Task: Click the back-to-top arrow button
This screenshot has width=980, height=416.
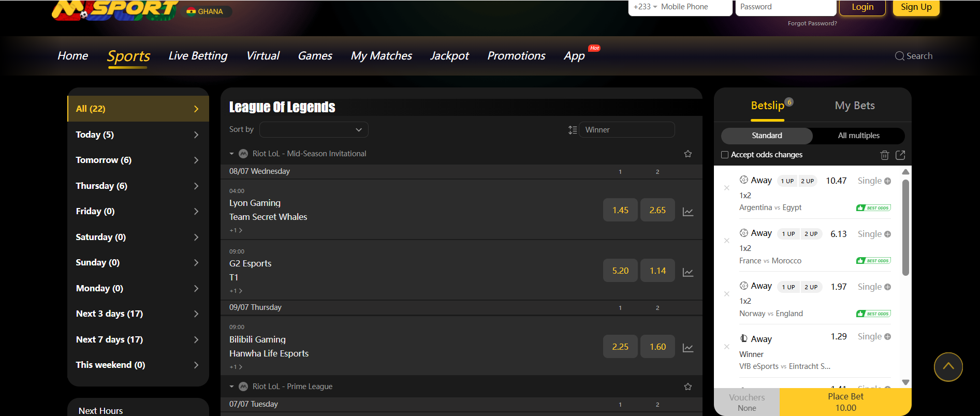Action: point(948,367)
